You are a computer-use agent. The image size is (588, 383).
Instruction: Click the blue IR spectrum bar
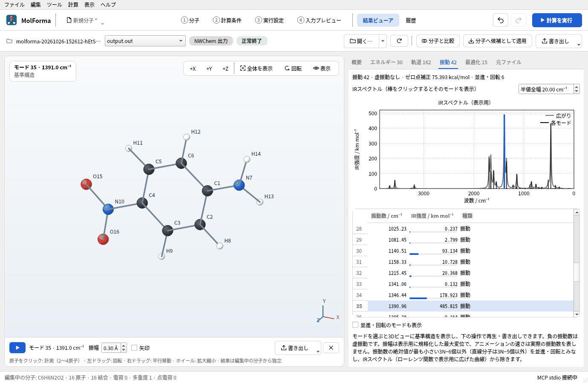tap(504, 151)
